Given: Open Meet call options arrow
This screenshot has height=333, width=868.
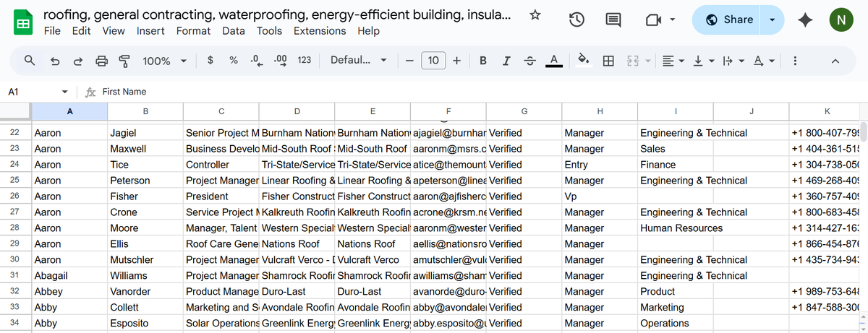Looking at the screenshot, I should pyautogui.click(x=673, y=20).
